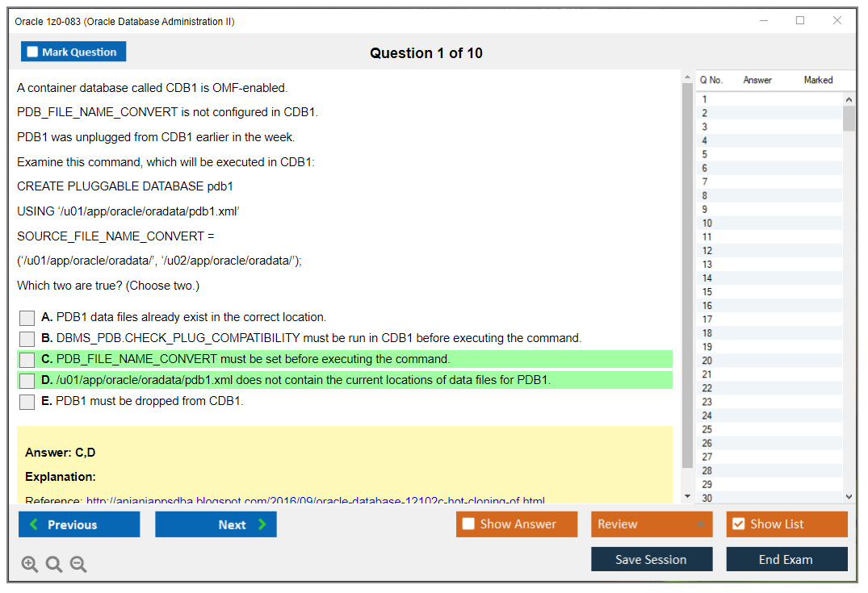The width and height of the screenshot is (868, 593).
Task: Disable the Show List option
Action: [x=739, y=524]
